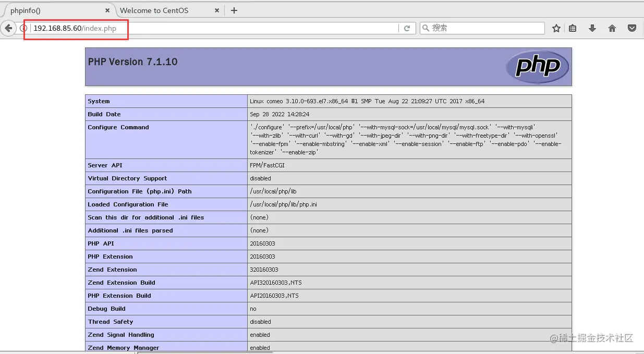Select /usr/local/php/lib/php.ini value
Image resolution: width=644 pixels, height=354 pixels.
pyautogui.click(x=283, y=204)
